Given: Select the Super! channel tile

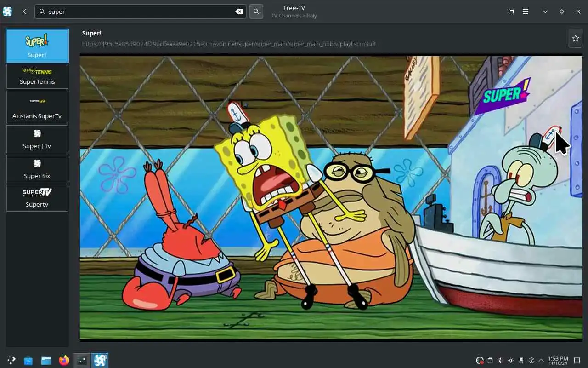Looking at the screenshot, I should point(37,46).
